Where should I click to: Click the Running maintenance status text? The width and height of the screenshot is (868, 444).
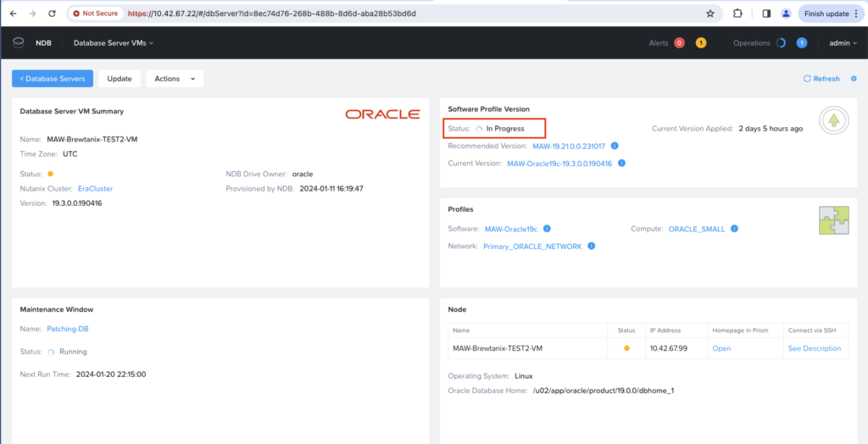click(73, 352)
